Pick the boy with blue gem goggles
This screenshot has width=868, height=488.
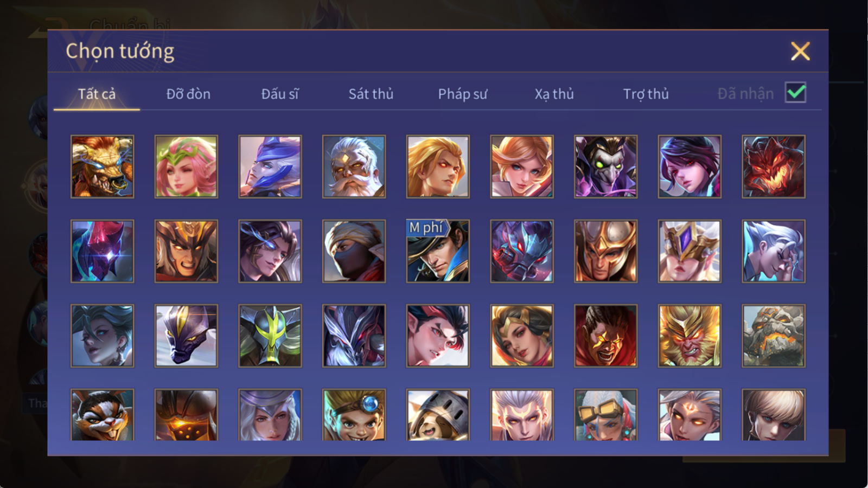[x=354, y=415]
